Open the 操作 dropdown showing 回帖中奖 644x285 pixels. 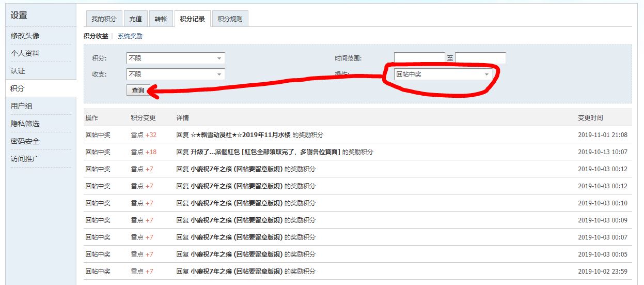[x=442, y=74]
